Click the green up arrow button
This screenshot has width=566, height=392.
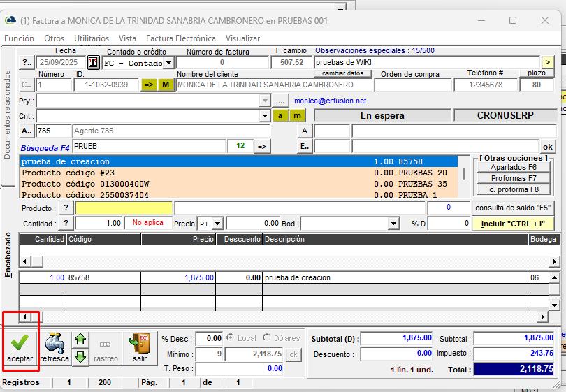[80, 340]
